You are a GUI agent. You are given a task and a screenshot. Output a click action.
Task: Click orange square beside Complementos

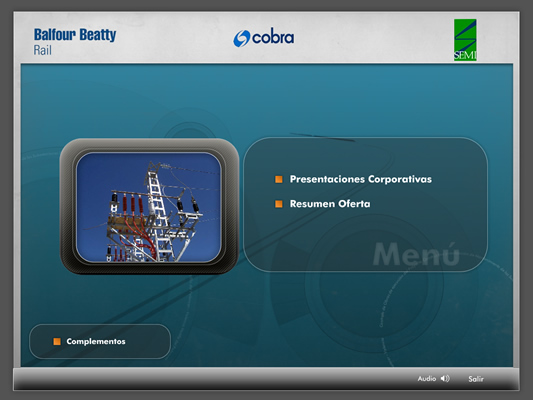click(57, 341)
